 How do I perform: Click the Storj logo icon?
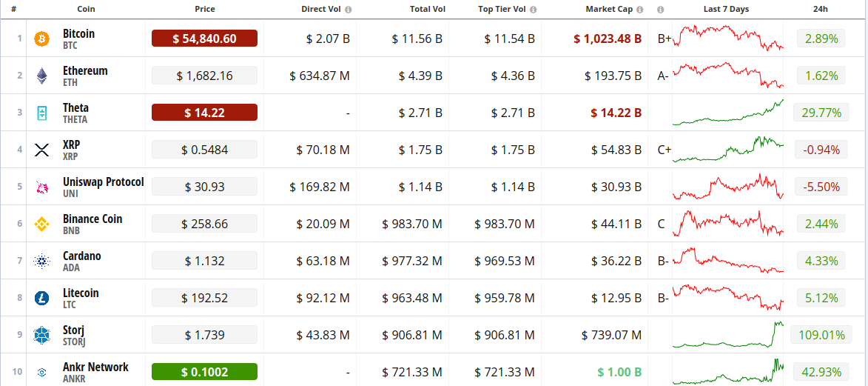tap(42, 336)
